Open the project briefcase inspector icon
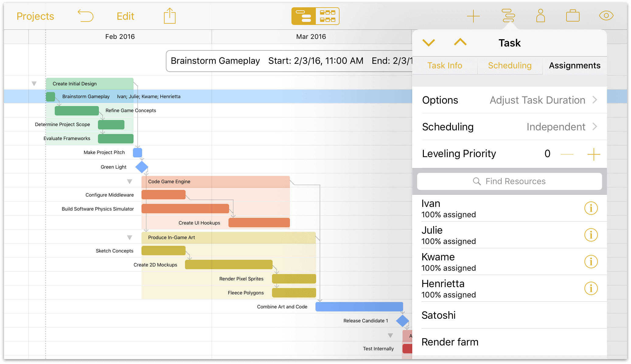The image size is (631, 364). pyautogui.click(x=573, y=16)
